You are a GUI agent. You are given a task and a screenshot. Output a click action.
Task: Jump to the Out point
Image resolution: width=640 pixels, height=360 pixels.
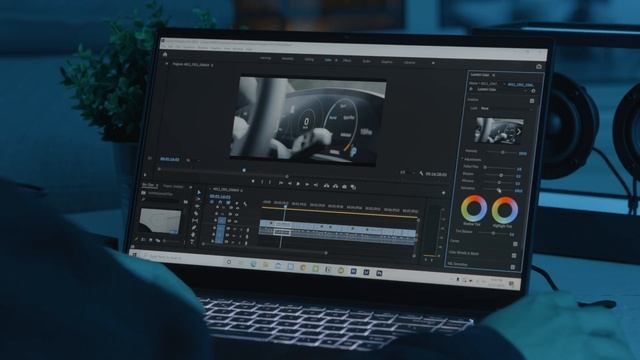[316, 185]
